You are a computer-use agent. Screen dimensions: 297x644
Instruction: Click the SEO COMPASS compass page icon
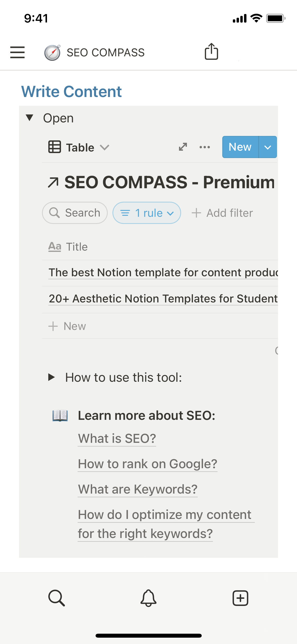click(52, 53)
